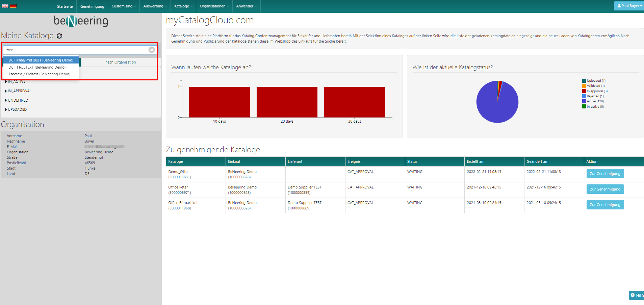
Task: Click Zur Genehmigung for Office Büroartikel
Action: coord(605,205)
